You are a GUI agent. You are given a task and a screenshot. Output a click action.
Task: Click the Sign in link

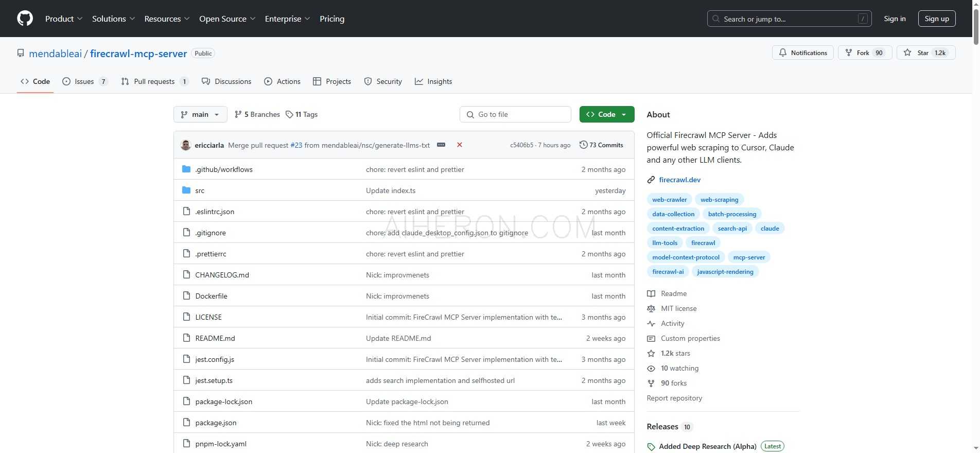895,19
